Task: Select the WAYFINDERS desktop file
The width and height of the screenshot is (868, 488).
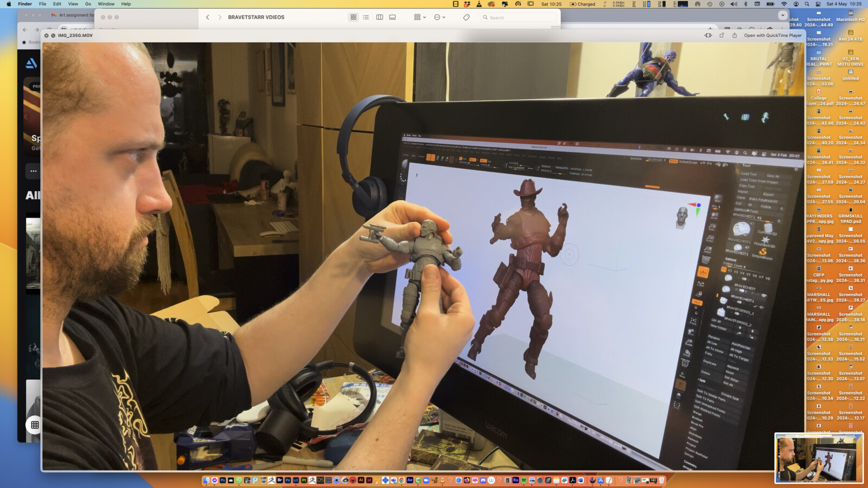Action: point(819,216)
